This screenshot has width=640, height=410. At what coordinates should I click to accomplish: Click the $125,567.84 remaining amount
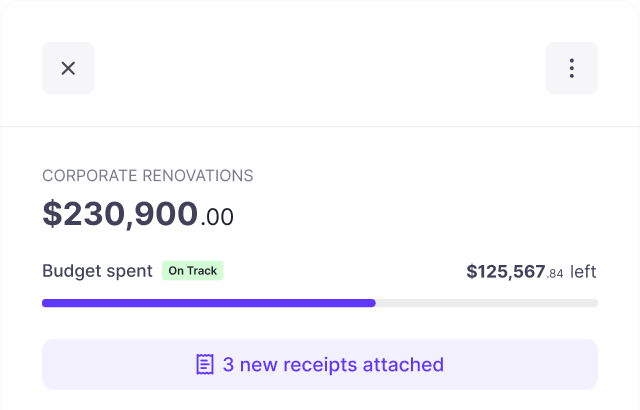[x=515, y=272]
